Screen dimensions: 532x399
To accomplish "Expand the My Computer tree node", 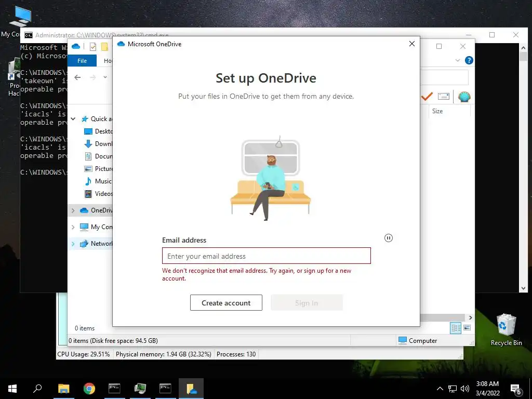I will coord(73,227).
